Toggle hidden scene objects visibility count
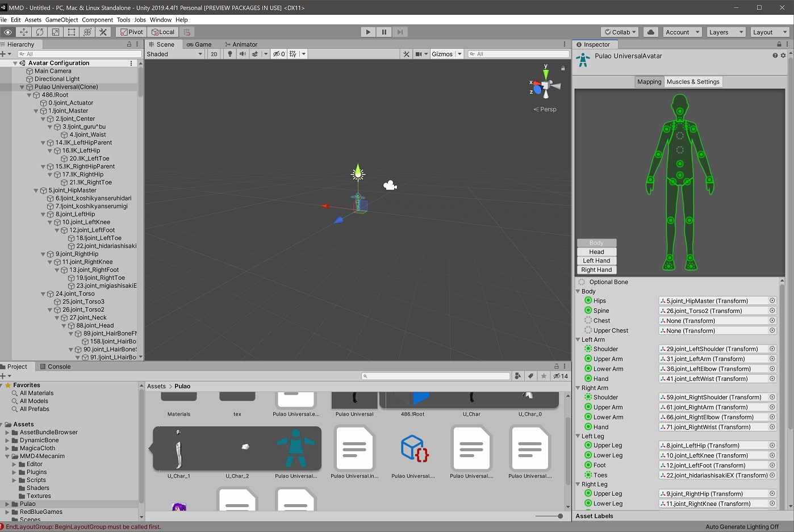The width and height of the screenshot is (794, 532). point(278,54)
